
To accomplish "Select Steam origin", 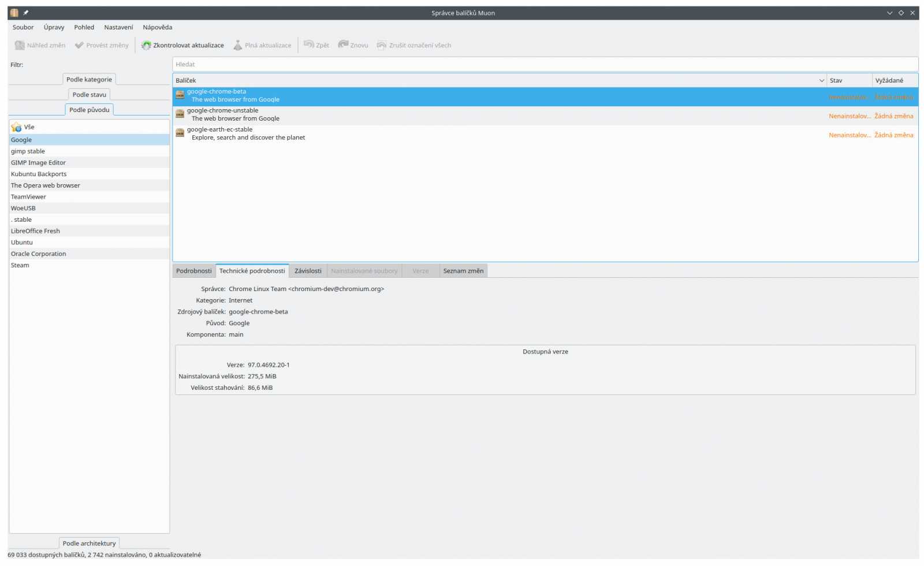I will point(90,265).
